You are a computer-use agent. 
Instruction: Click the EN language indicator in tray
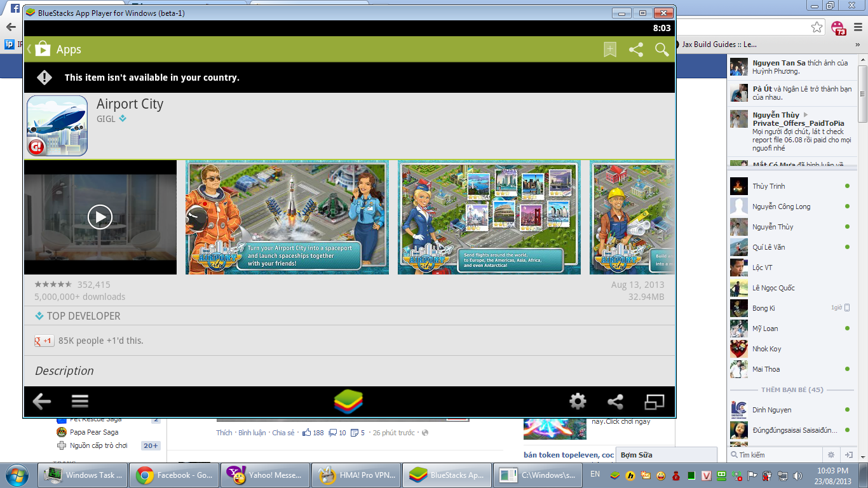[595, 474]
